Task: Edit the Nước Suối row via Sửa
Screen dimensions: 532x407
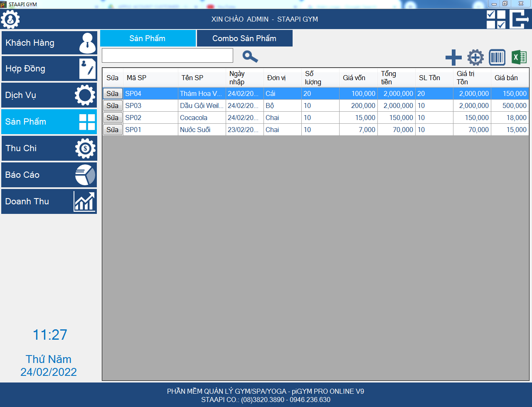Action: tap(113, 130)
